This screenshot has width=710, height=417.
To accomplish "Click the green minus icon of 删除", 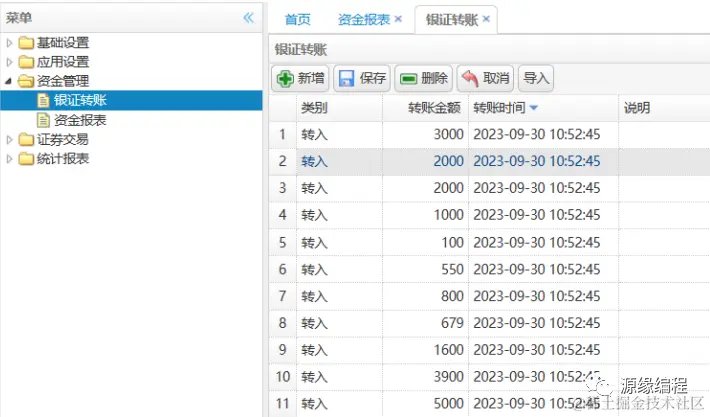I will 408,79.
